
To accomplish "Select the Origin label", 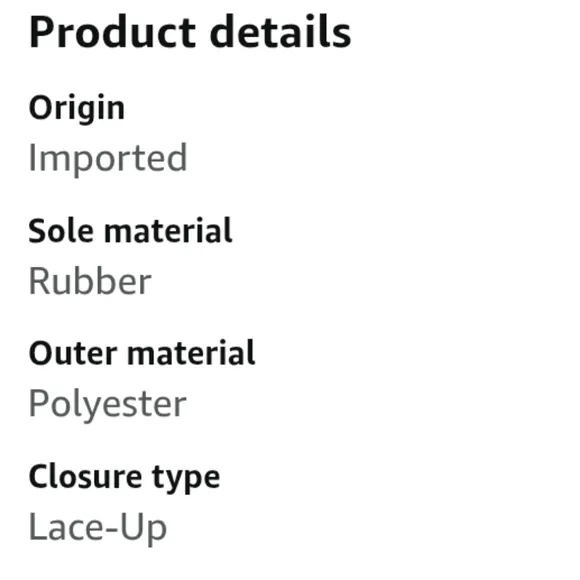I will pos(77,109).
